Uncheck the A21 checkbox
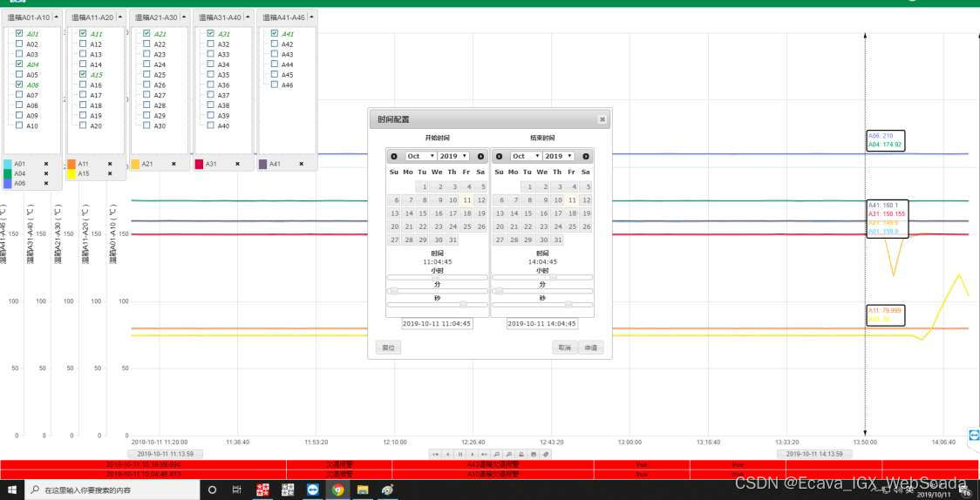 click(146, 34)
